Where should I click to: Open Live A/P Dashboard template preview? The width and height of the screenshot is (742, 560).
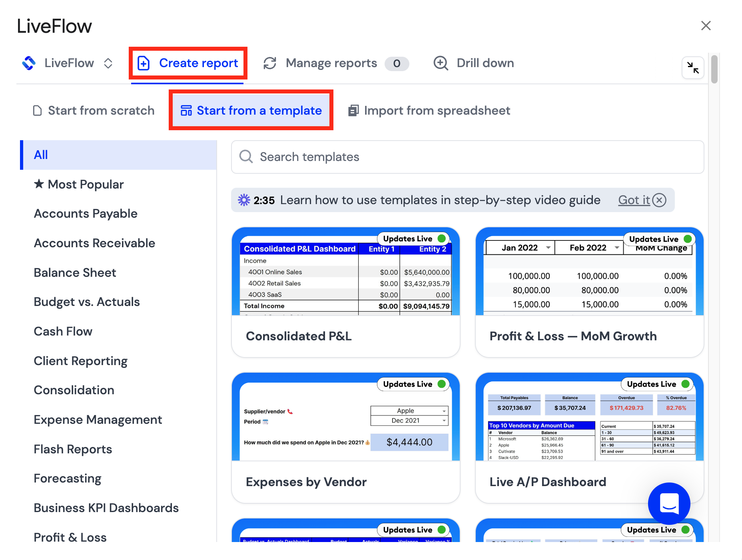click(589, 417)
